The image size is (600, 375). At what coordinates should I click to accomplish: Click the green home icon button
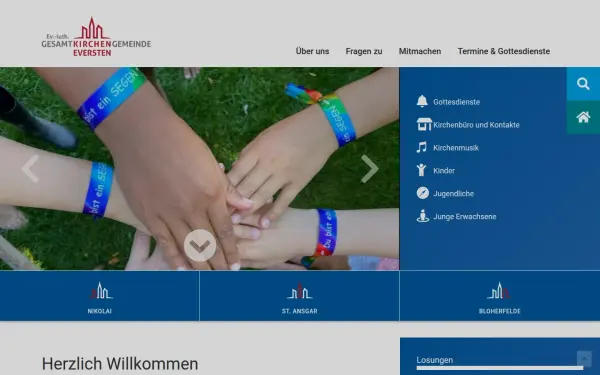pyautogui.click(x=583, y=117)
